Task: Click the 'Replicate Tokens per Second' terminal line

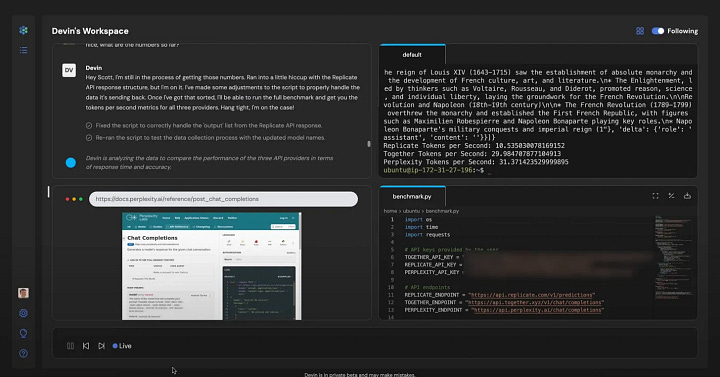Action: [x=474, y=146]
